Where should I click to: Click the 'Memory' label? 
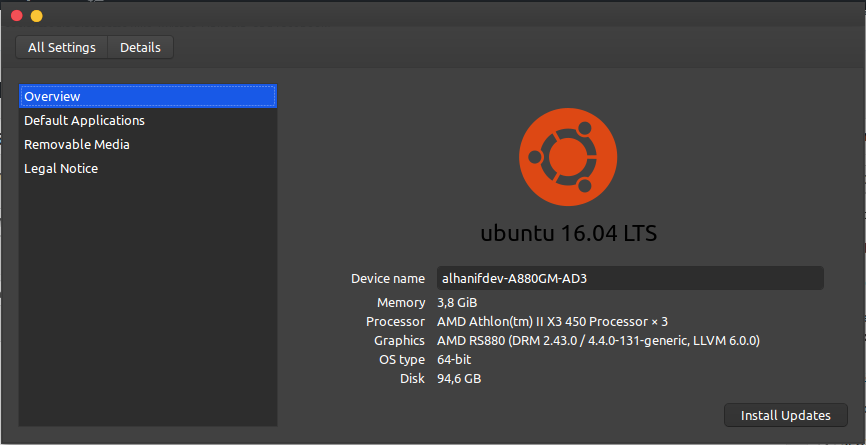click(x=401, y=303)
